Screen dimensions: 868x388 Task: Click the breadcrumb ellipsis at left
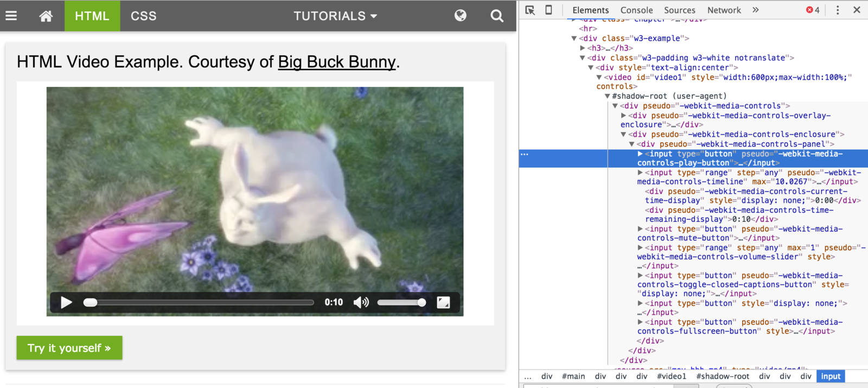[528, 376]
